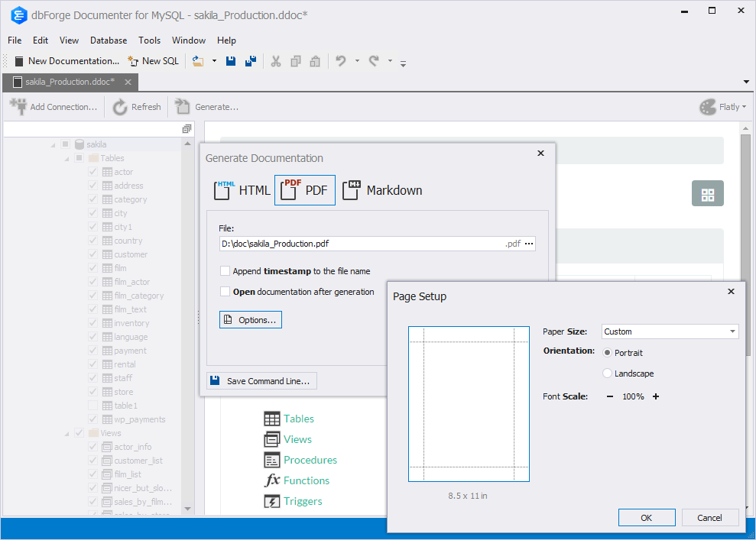The height and width of the screenshot is (540, 756).
Task: Cancel the Page Setup dialog
Action: [x=709, y=518]
